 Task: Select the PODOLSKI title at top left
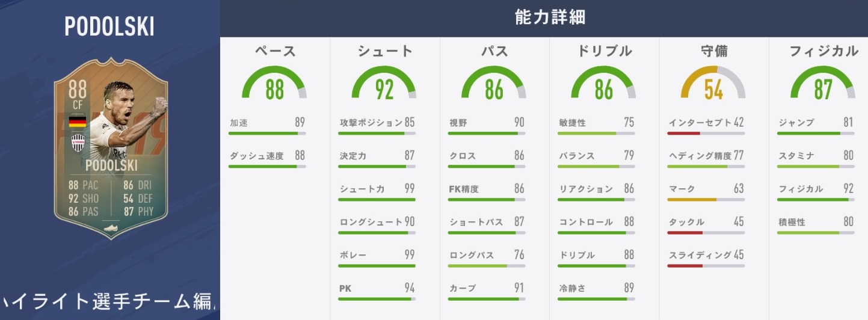click(109, 27)
